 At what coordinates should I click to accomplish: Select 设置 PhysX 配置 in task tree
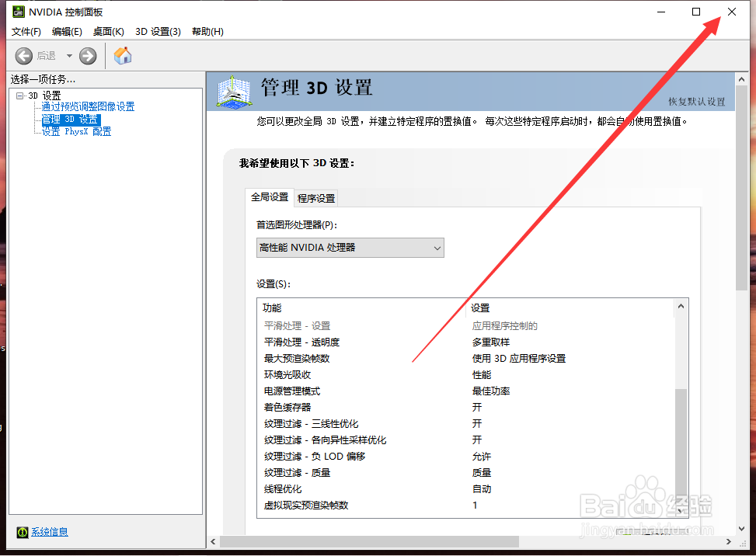(76, 131)
